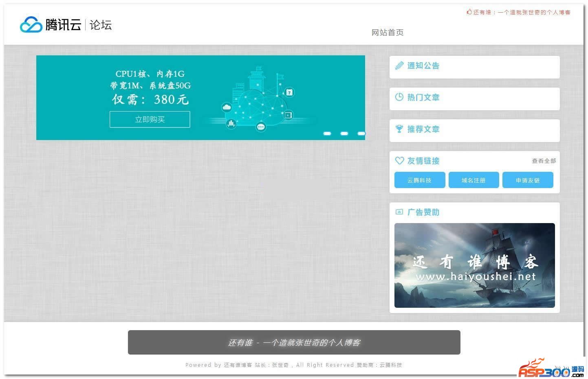Click the banner text CPU1核、内存1G

pos(150,74)
